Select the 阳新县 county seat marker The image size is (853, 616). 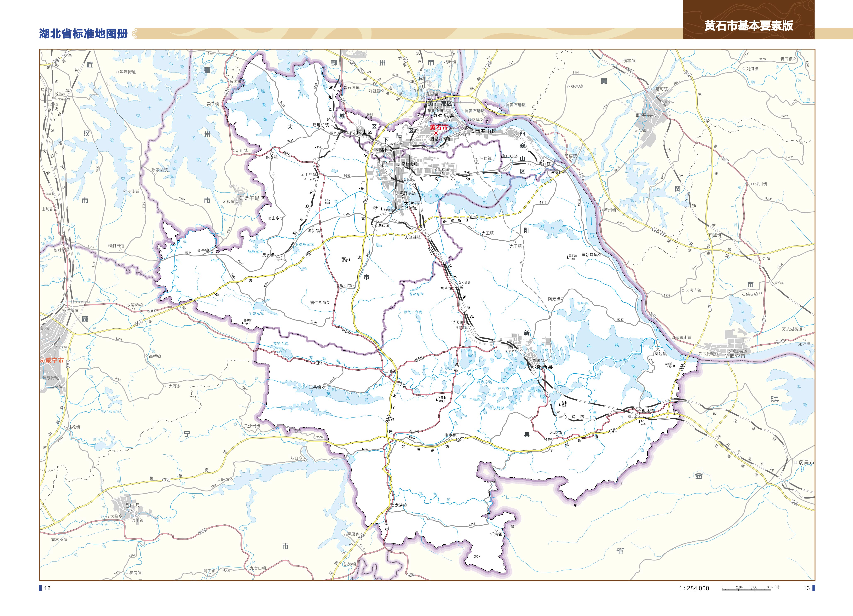534,366
